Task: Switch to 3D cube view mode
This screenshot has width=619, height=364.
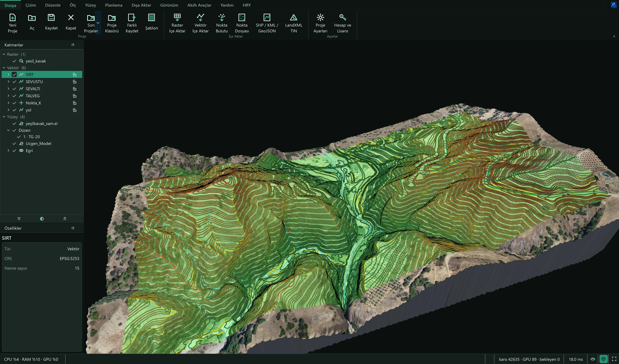Action: click(603, 359)
